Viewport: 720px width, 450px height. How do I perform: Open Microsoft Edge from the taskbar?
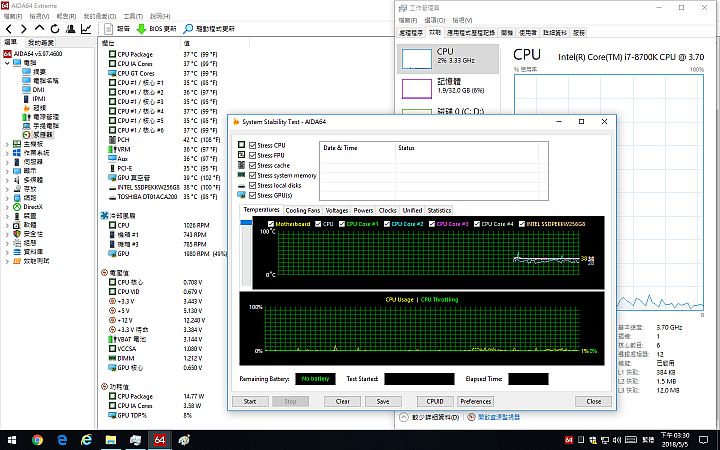pos(62,440)
